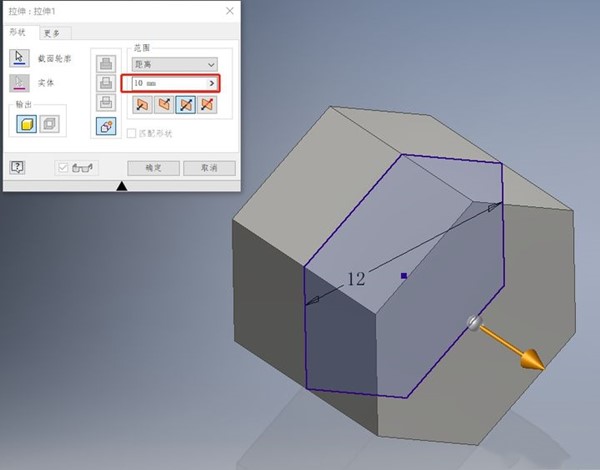
Task: Switch to the 形状 tab
Action: (18, 33)
